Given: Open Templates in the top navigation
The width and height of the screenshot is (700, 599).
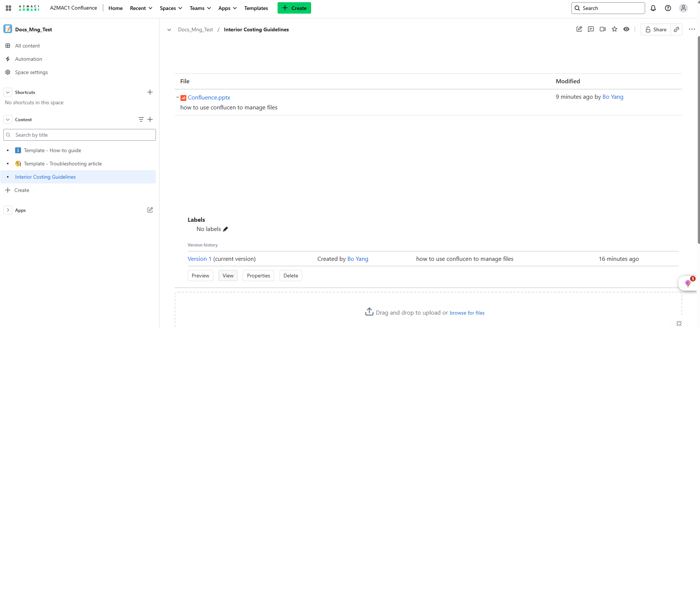Looking at the screenshot, I should [x=256, y=8].
